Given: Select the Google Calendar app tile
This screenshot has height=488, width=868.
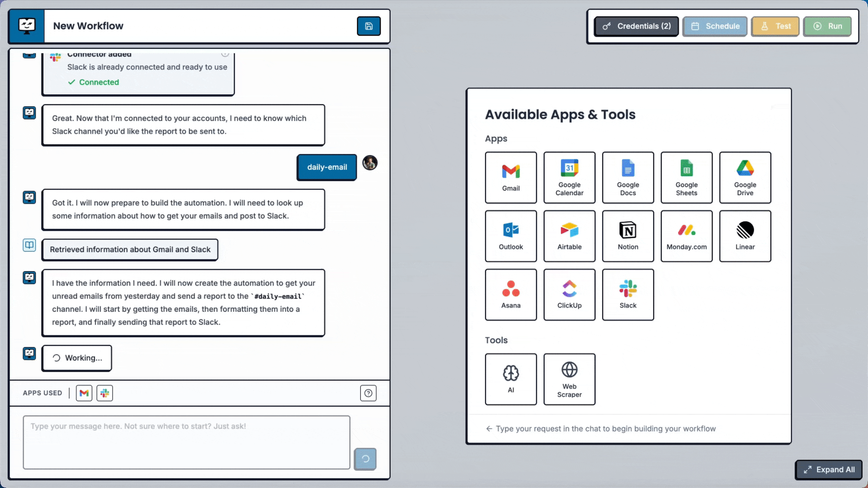Looking at the screenshot, I should (x=569, y=178).
